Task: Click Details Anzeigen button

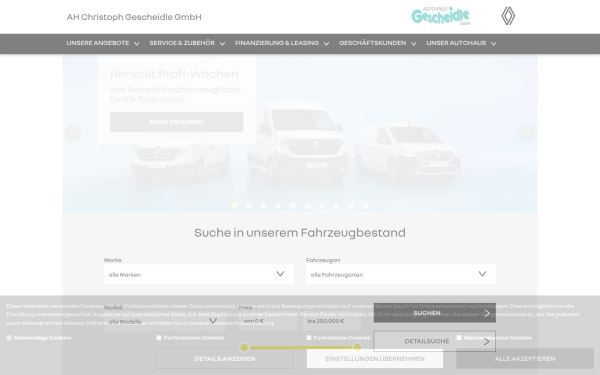Action: [225, 359]
